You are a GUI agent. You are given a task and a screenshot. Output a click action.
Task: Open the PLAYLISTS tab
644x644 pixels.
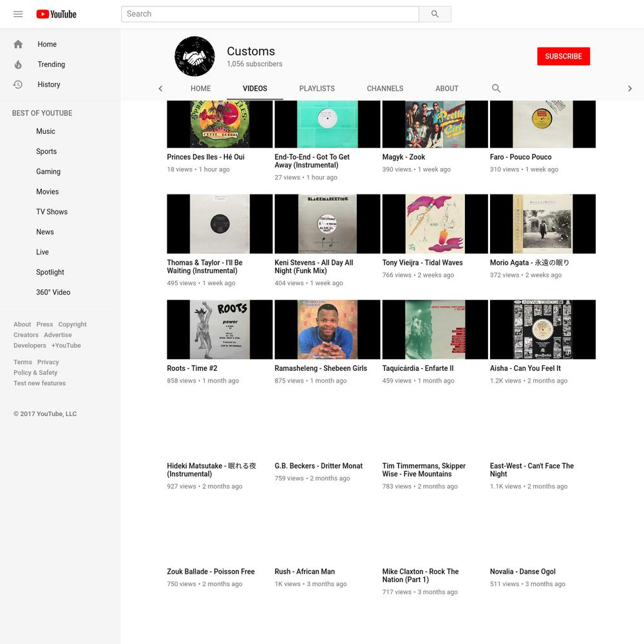tap(317, 89)
